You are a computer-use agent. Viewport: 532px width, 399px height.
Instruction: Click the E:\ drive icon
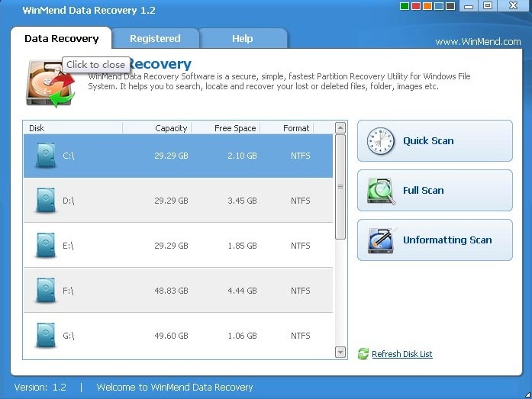point(46,246)
